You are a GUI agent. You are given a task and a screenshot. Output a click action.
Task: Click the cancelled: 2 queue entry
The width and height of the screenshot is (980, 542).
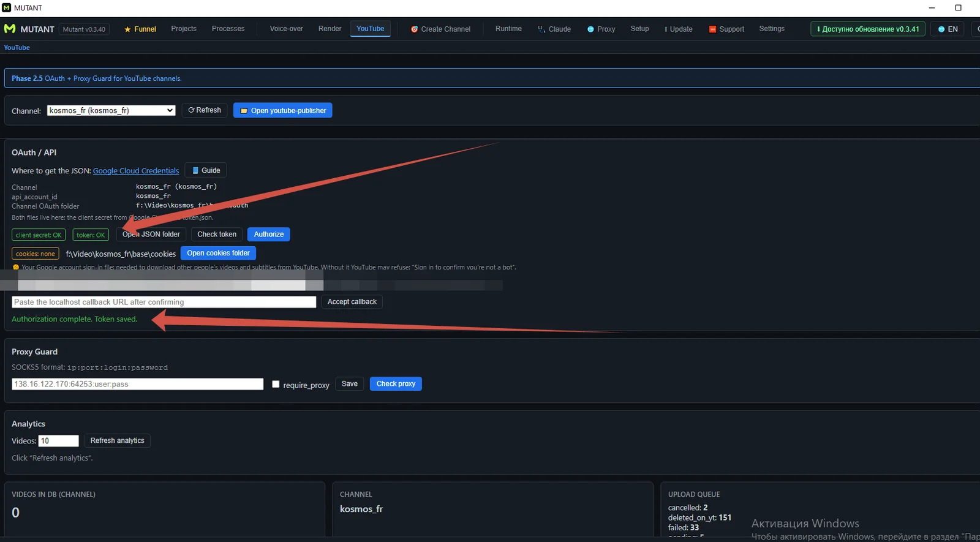tap(688, 508)
